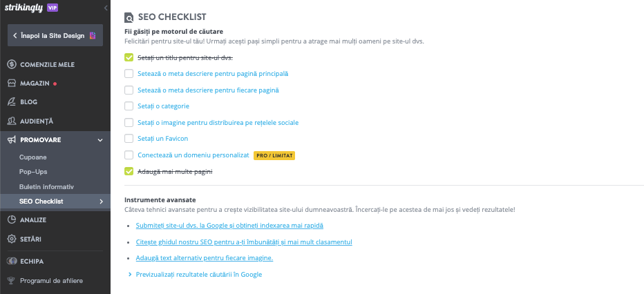The image size is (644, 294).
Task: Open the Cupoane submenu item
Action: coord(33,157)
